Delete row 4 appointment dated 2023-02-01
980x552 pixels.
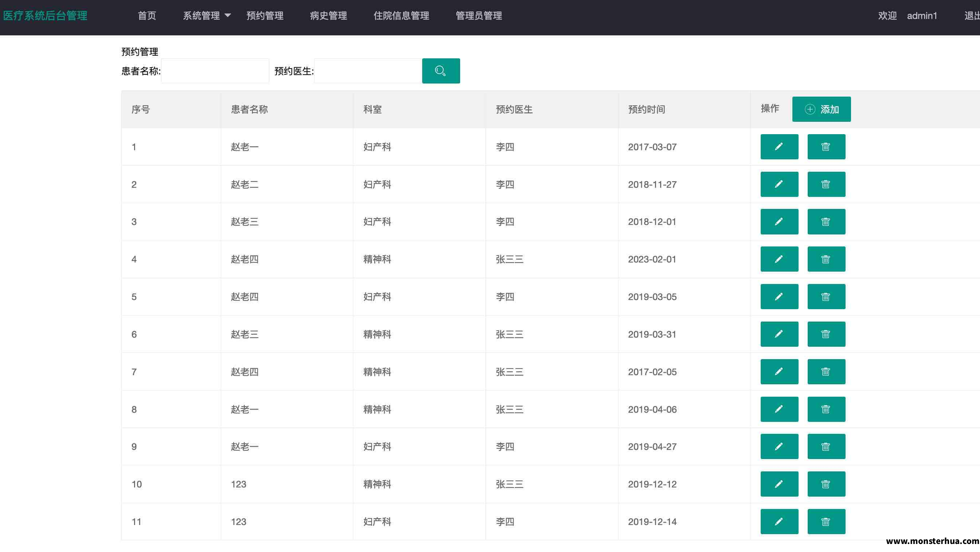[x=826, y=259]
